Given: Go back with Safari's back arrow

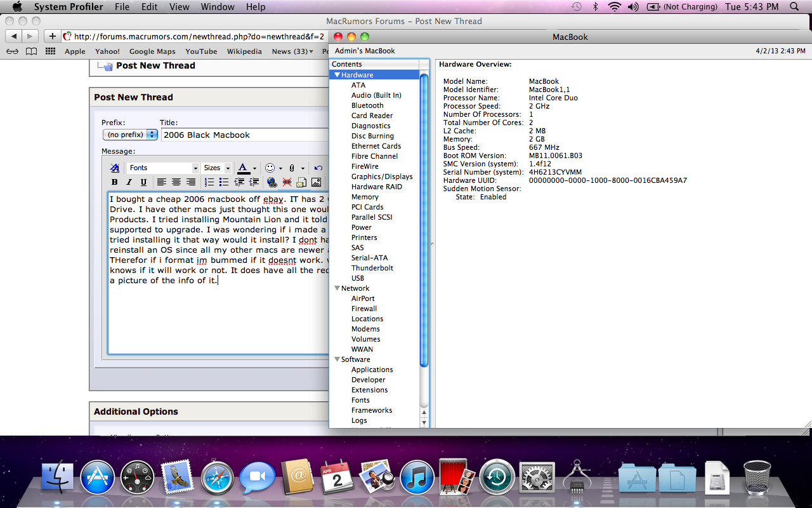Looking at the screenshot, I should coord(14,36).
